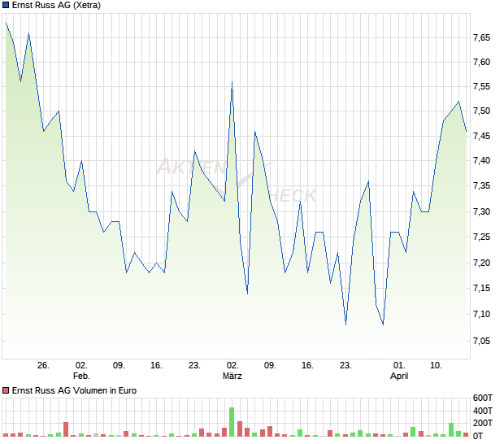Click the 'Ernst Russ AG (Xetra)' chart title
This screenshot has width=504, height=444.
coord(57,6)
